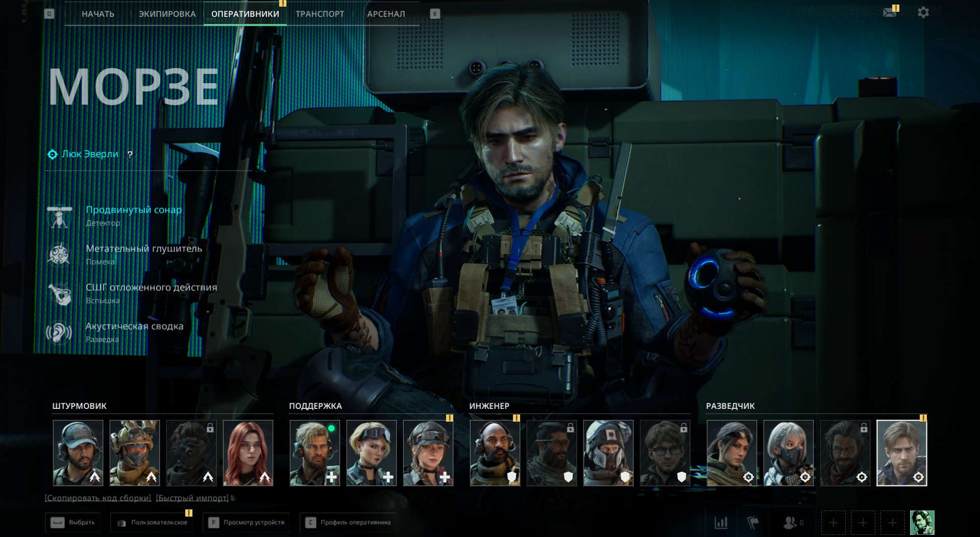Image resolution: width=980 pixels, height=537 pixels.
Task: Select the ОПЕРАТИВНИКИ tab
Action: click(x=245, y=14)
